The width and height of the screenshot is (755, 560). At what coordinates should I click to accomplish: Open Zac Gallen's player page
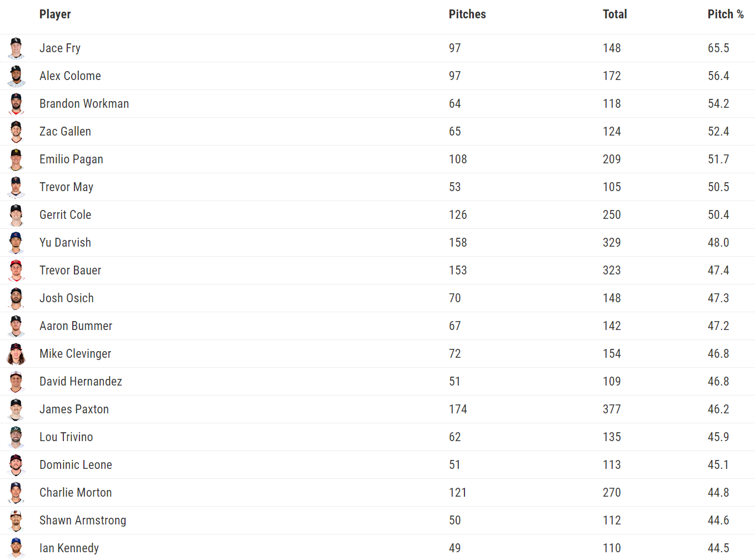coord(65,132)
